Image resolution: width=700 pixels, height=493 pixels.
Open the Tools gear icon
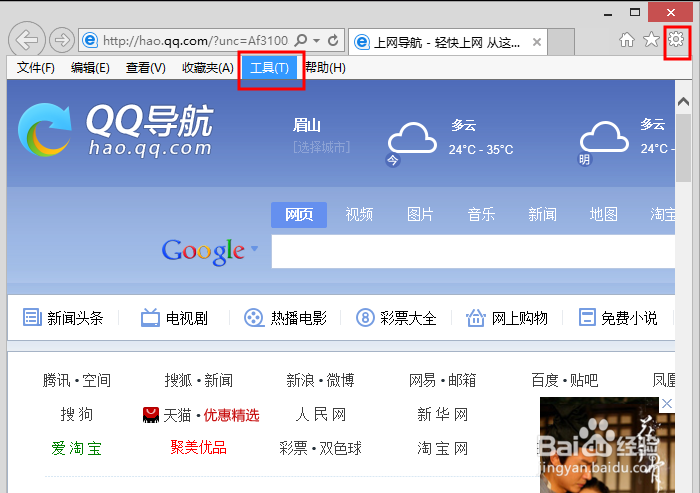click(x=676, y=39)
